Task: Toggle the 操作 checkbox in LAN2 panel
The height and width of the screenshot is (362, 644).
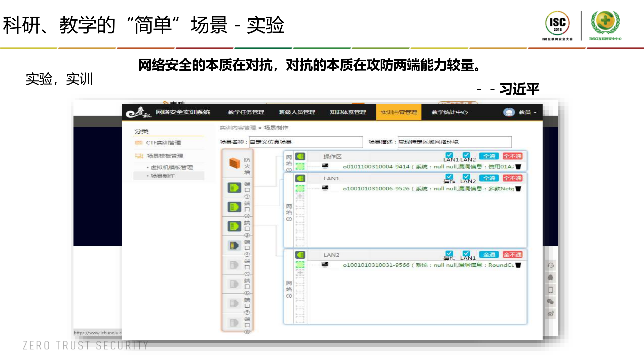Action: tap(449, 253)
